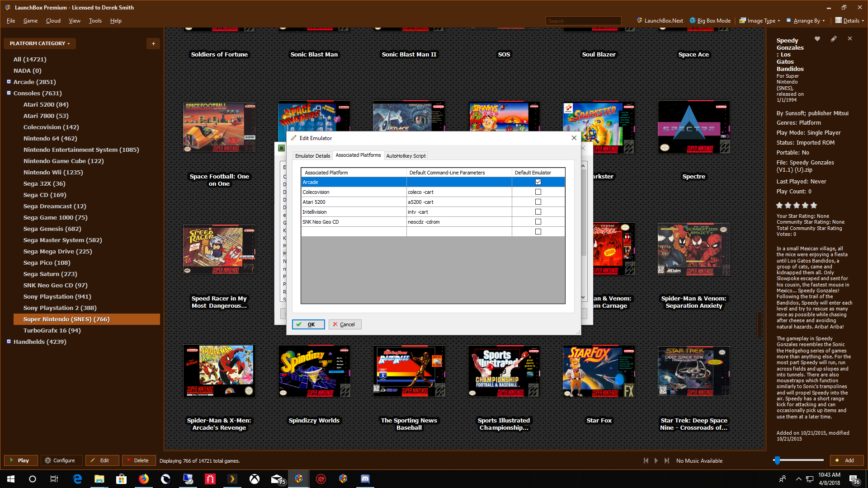Open the Windows action center notifications
The height and width of the screenshot is (488, 868).
click(854, 479)
